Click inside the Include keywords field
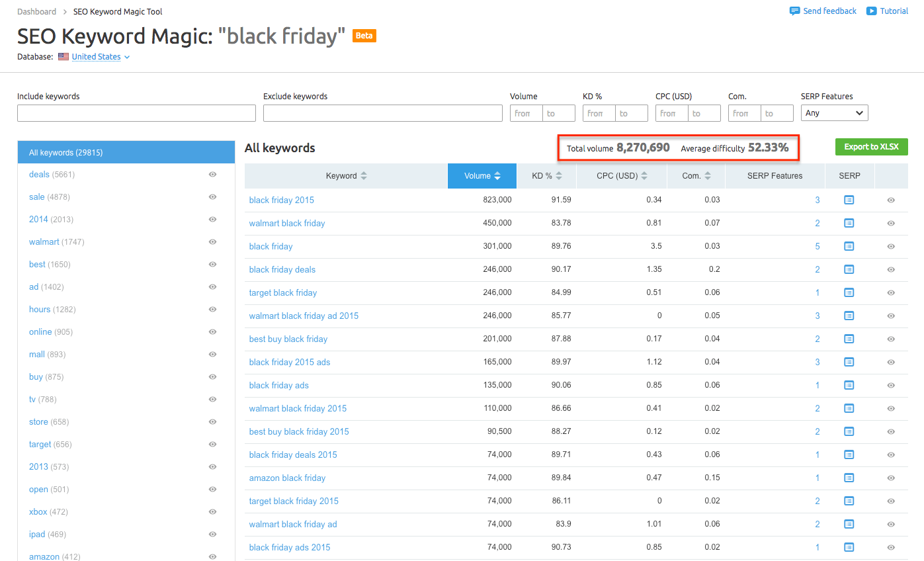Viewport: 924px width, 561px height. [x=136, y=112]
